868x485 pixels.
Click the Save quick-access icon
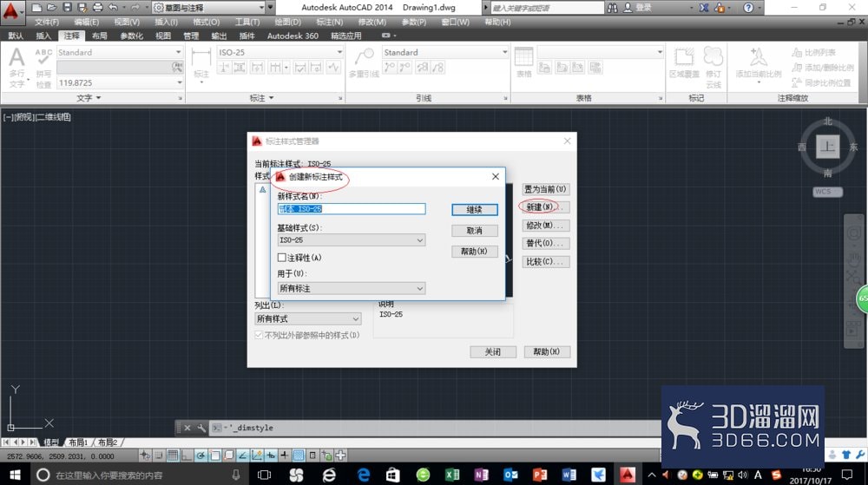click(x=67, y=8)
